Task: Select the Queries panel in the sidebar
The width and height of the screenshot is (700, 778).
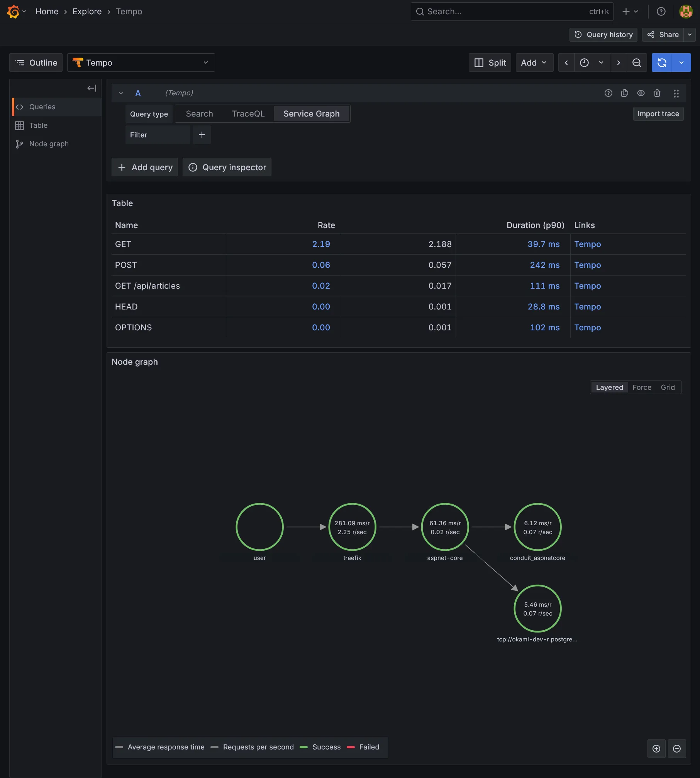Action: click(42, 107)
